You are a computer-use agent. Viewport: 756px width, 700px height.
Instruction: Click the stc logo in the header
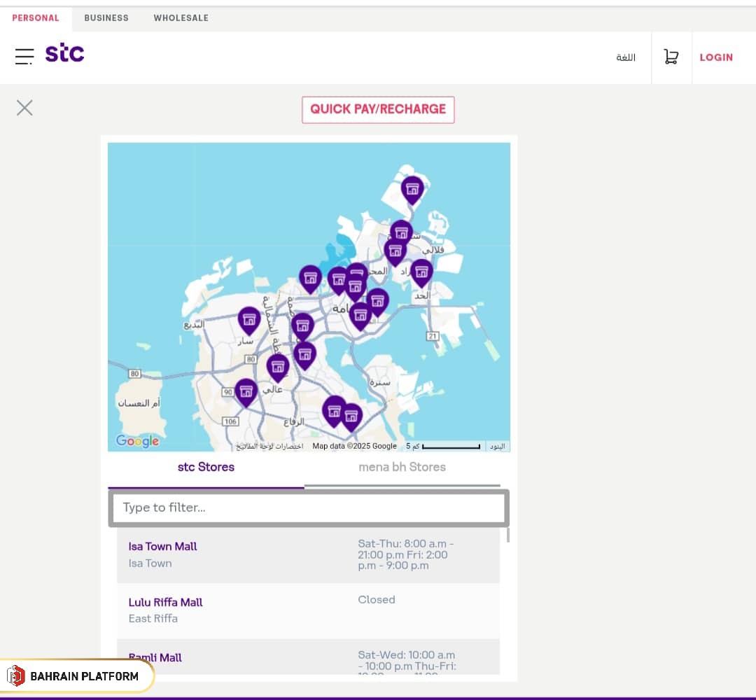click(65, 53)
